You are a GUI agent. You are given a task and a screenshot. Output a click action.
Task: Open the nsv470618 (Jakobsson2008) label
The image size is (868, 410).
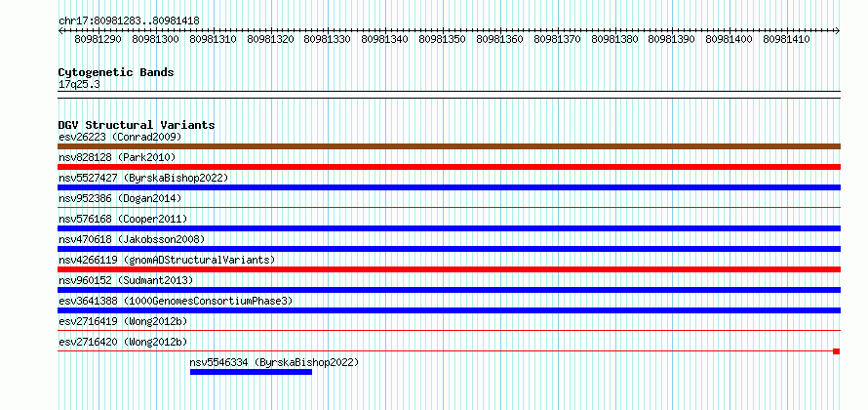[x=132, y=239]
